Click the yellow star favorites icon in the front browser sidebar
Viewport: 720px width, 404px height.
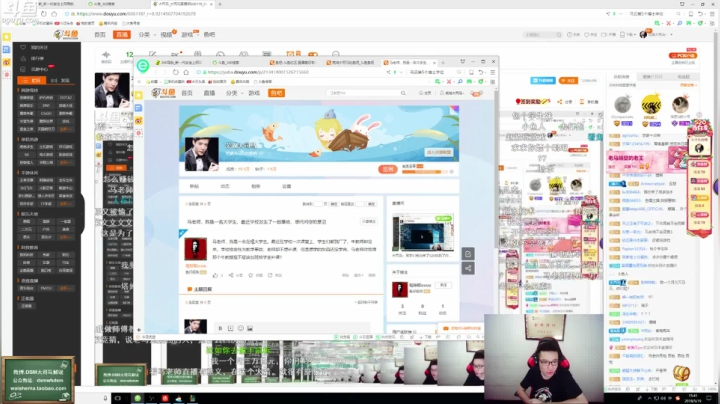(x=139, y=95)
